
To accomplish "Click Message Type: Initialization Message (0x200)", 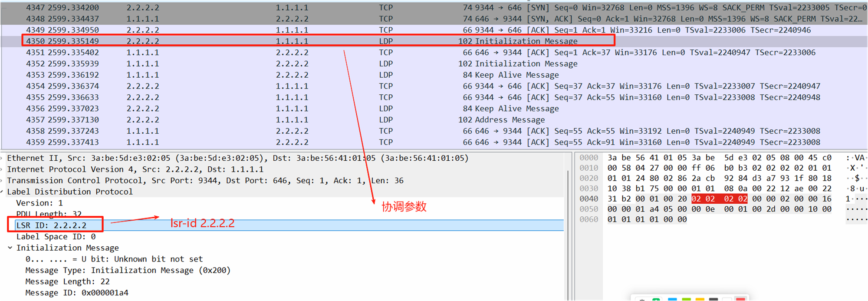I will [128, 271].
